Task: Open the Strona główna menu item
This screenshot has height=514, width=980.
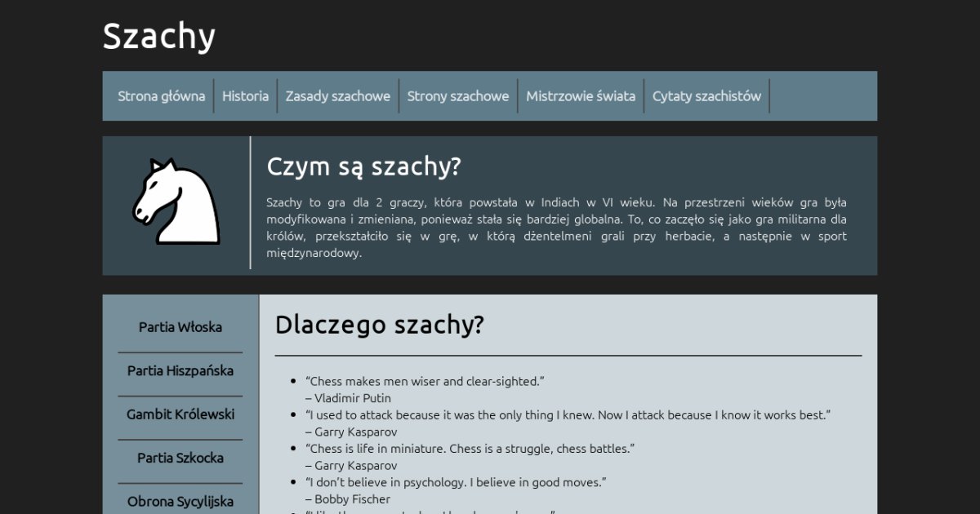Action: coord(161,96)
